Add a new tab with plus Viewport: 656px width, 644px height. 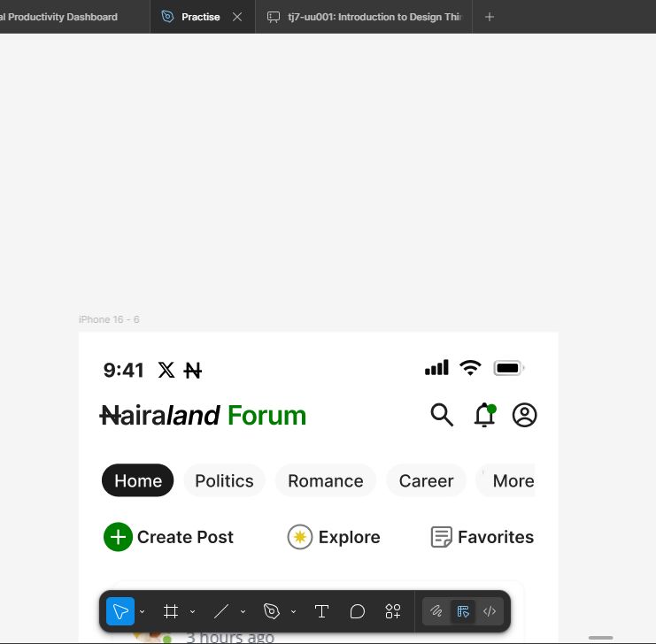click(x=490, y=17)
